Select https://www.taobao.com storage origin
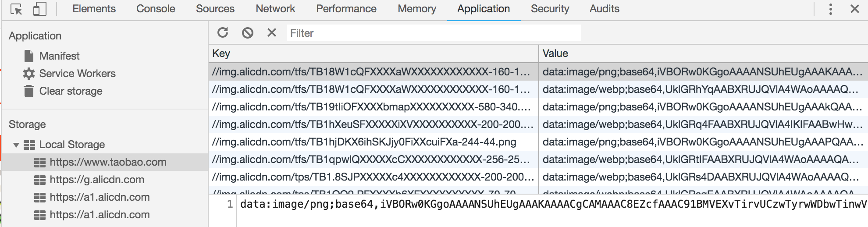This screenshot has width=868, height=227. (x=108, y=162)
